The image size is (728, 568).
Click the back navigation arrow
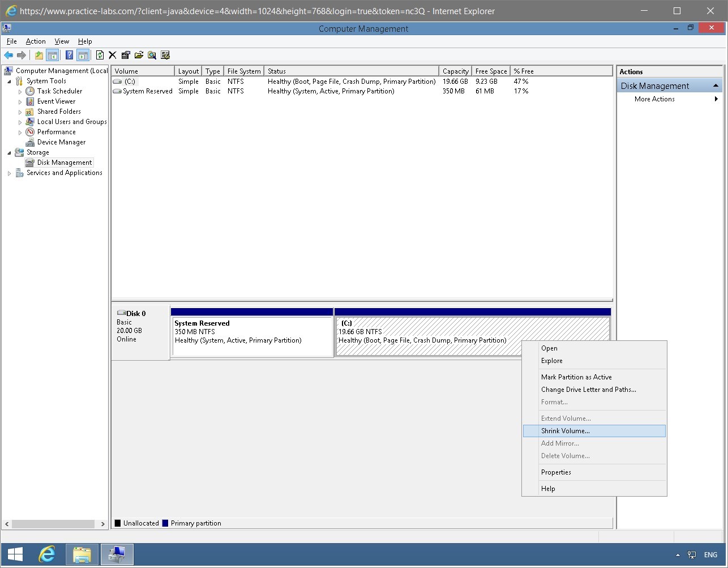coord(8,55)
